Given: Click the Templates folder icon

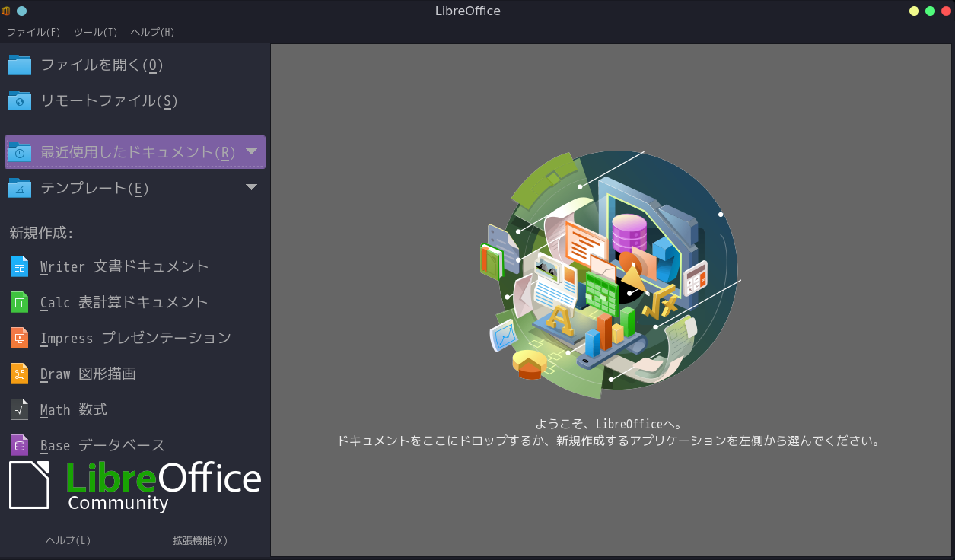Looking at the screenshot, I should [x=20, y=188].
